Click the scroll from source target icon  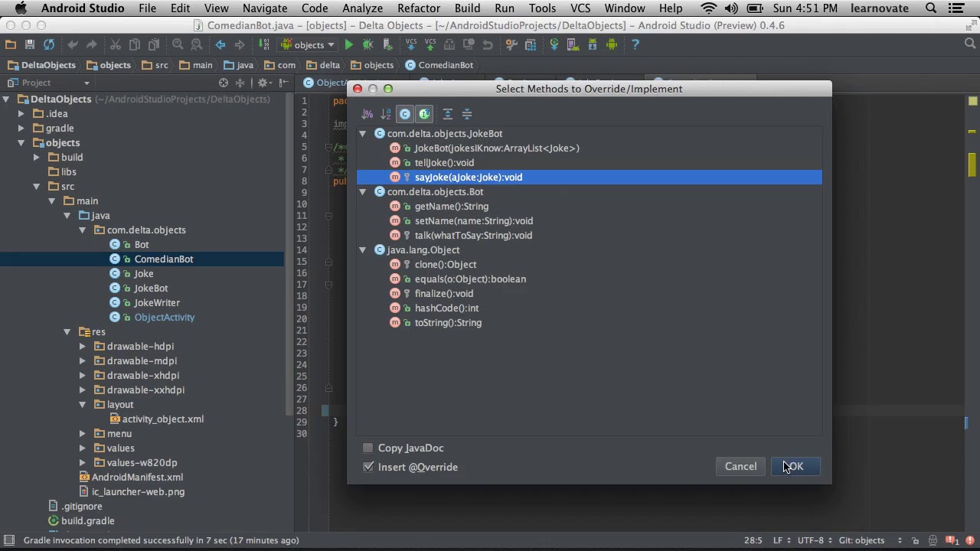point(224,83)
